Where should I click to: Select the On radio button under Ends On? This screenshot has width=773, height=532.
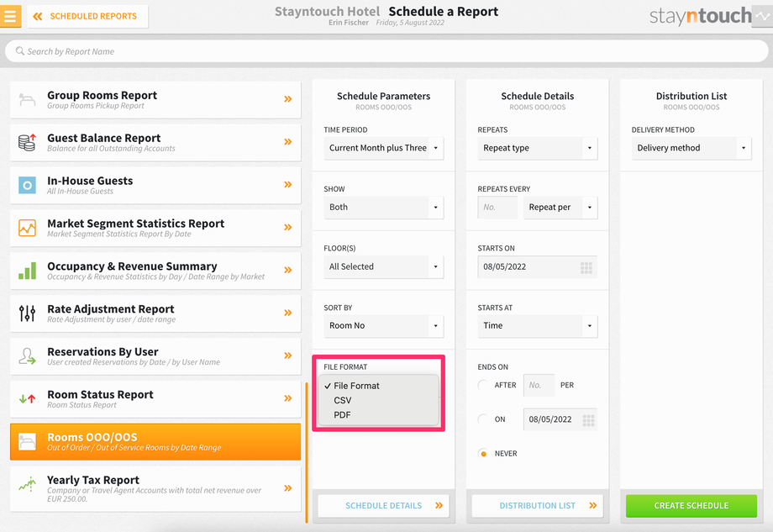pyautogui.click(x=484, y=419)
